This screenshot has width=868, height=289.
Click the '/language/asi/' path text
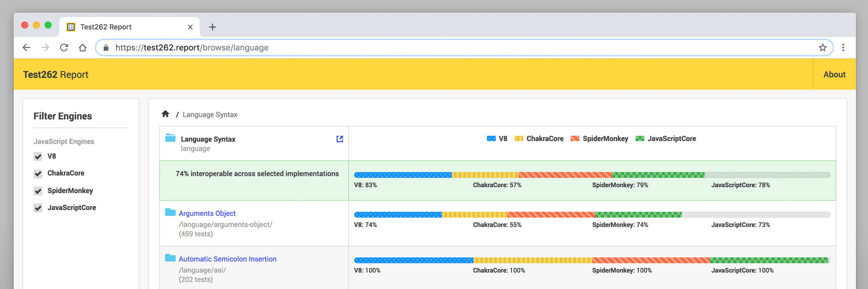point(202,270)
